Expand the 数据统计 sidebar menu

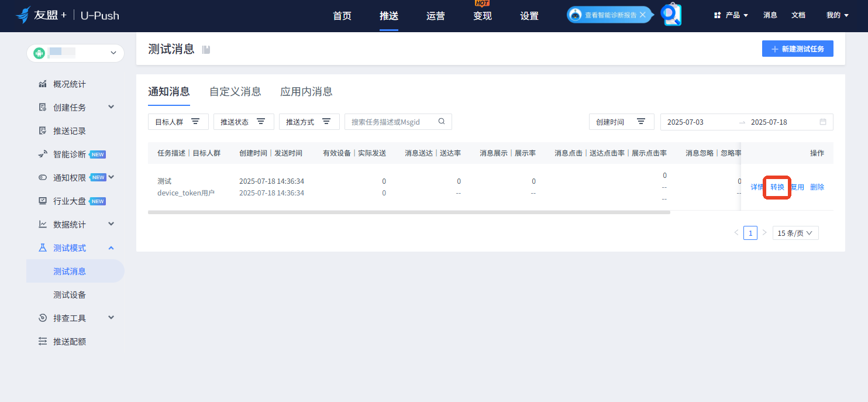coord(111,224)
